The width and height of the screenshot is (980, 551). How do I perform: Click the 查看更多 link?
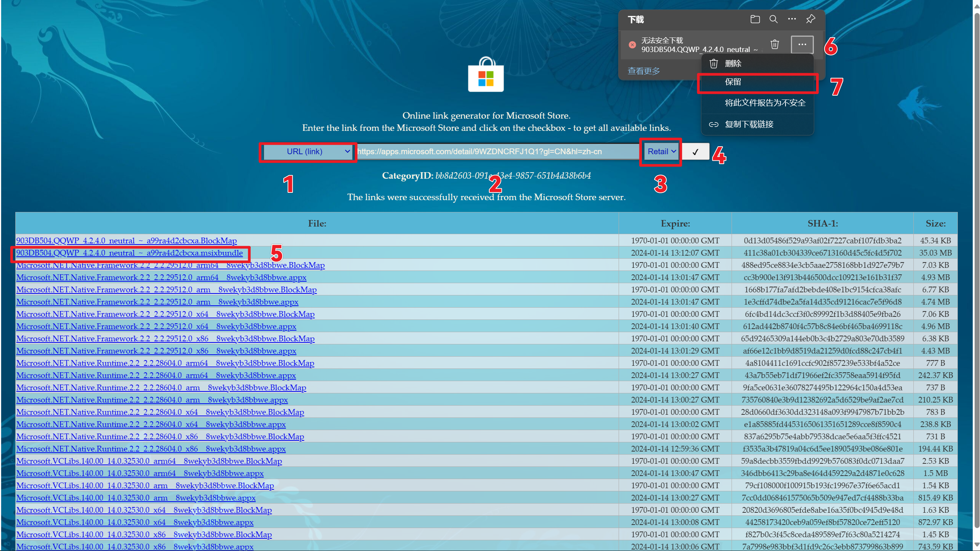pos(644,70)
